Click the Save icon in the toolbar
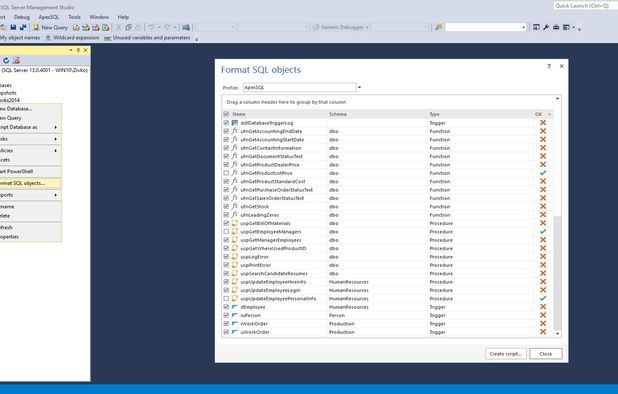 click(13, 27)
